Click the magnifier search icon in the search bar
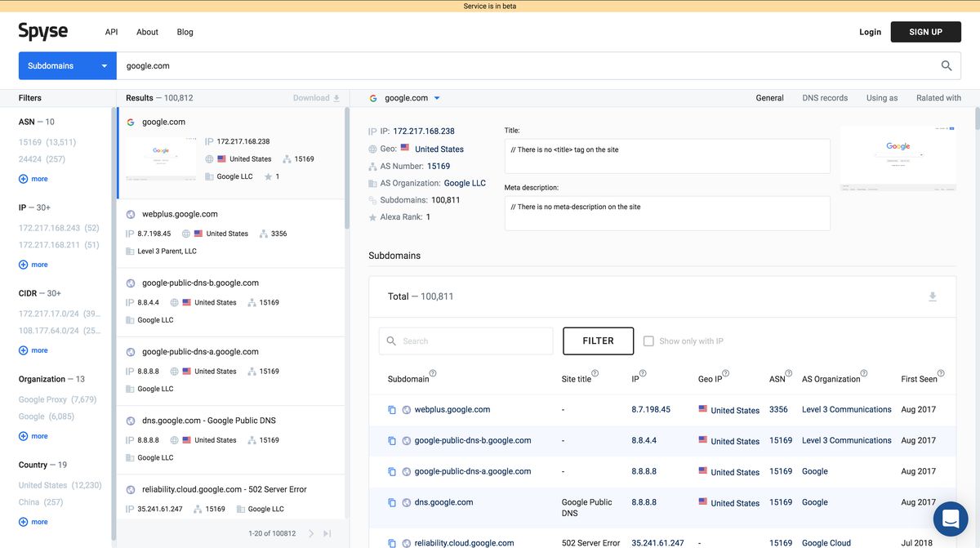This screenshot has width=980, height=548. point(946,65)
